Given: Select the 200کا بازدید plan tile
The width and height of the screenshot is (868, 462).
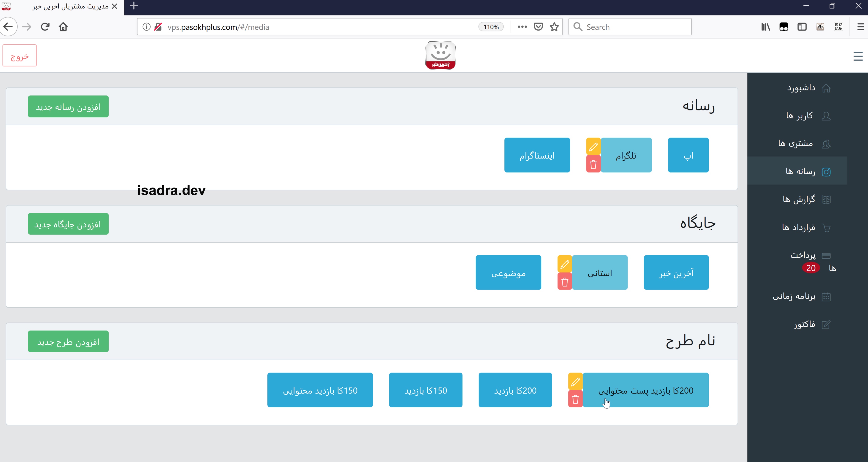Looking at the screenshot, I should pos(515,390).
